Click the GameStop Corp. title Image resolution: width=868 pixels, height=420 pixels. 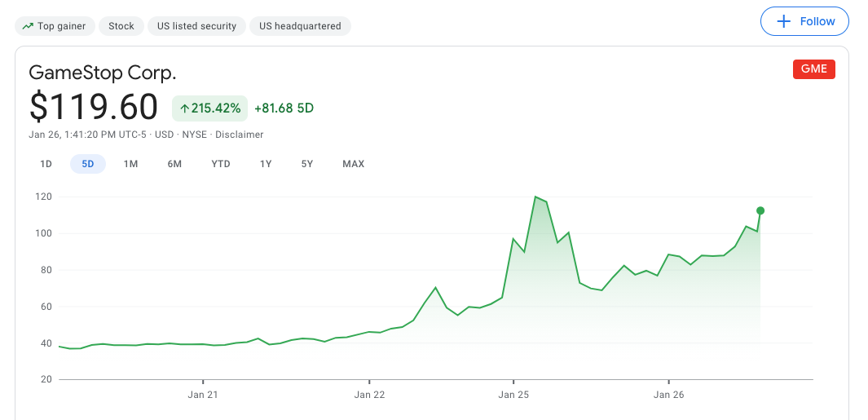click(x=103, y=73)
